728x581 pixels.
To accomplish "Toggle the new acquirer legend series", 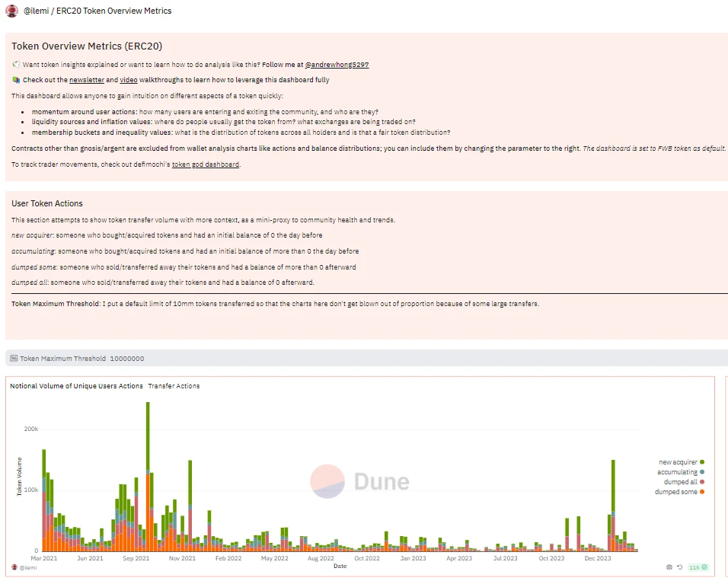I will point(682,462).
